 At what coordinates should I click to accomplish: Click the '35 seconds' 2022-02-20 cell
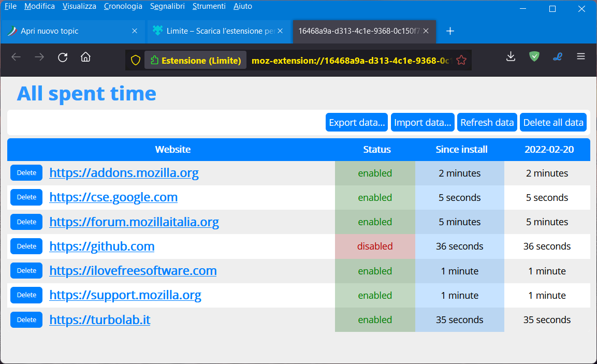coord(547,320)
